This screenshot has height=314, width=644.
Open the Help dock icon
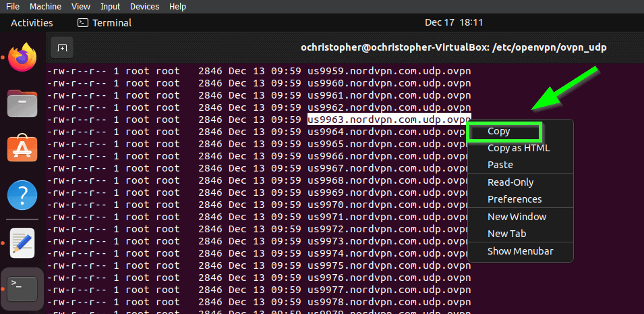22,195
